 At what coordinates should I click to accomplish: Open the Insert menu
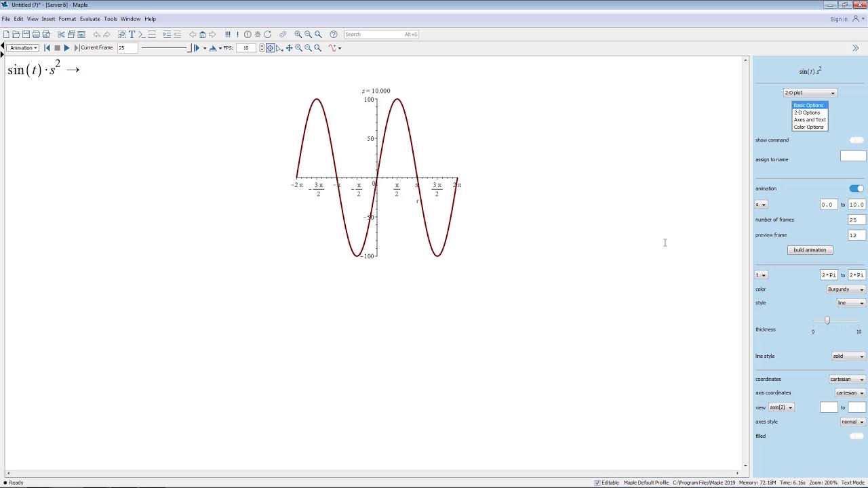[x=48, y=19]
